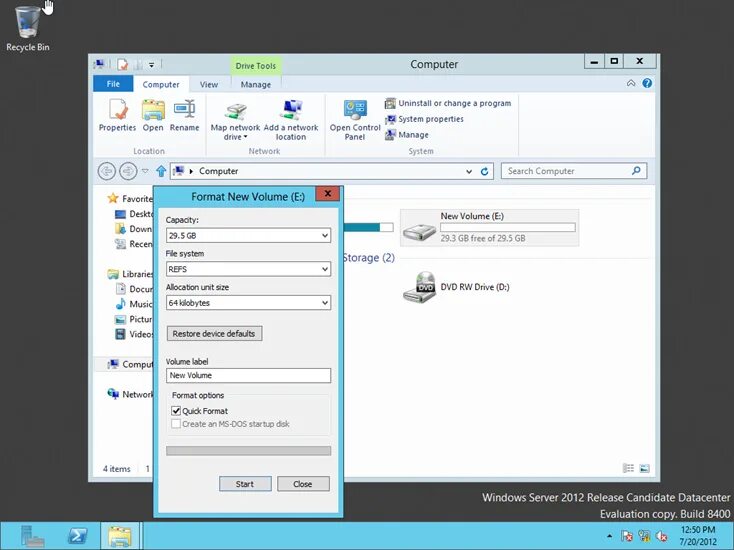Click the Open icon in ribbon
Screen dimensions: 734x550
click(x=153, y=115)
